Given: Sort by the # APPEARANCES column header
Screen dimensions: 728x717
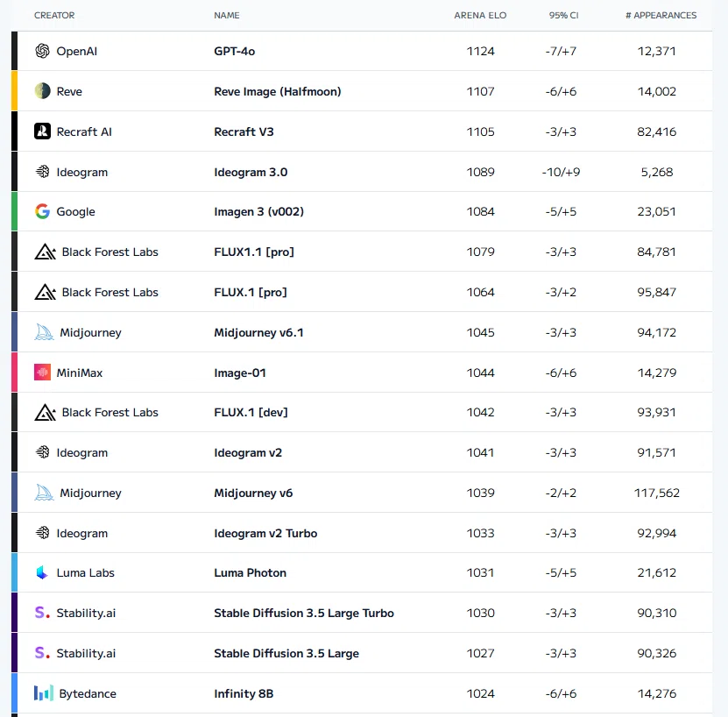Looking at the screenshot, I should [x=661, y=15].
